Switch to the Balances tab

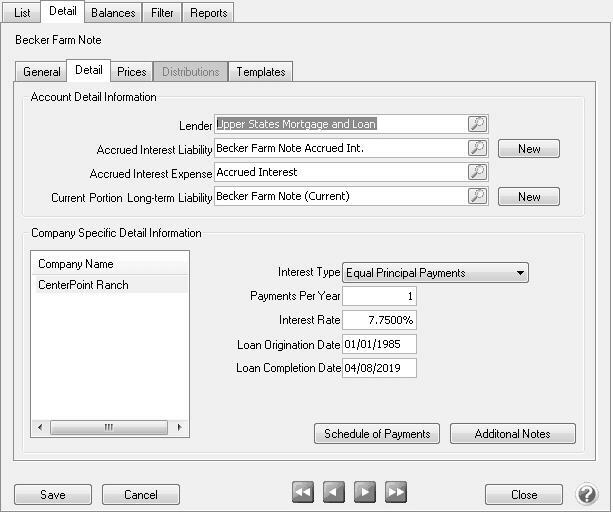pyautogui.click(x=112, y=13)
